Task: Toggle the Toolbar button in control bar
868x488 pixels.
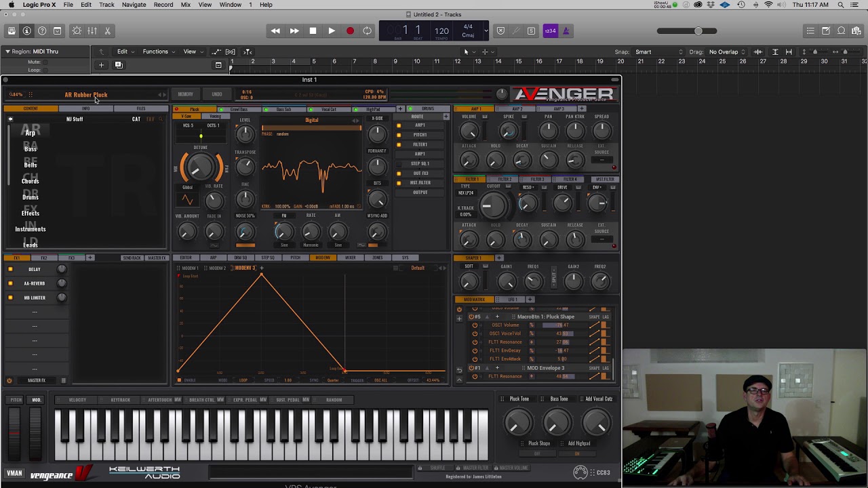Action: click(57, 30)
